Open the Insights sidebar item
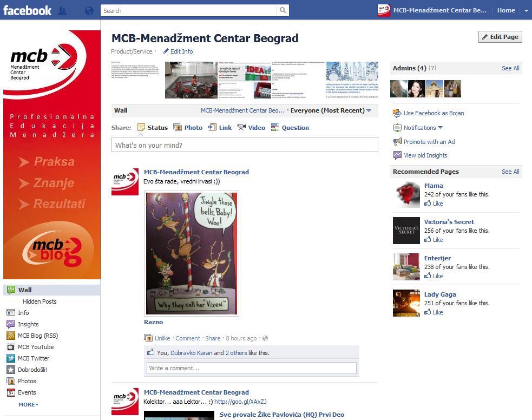Screen dimensions: 532x420 23,324
